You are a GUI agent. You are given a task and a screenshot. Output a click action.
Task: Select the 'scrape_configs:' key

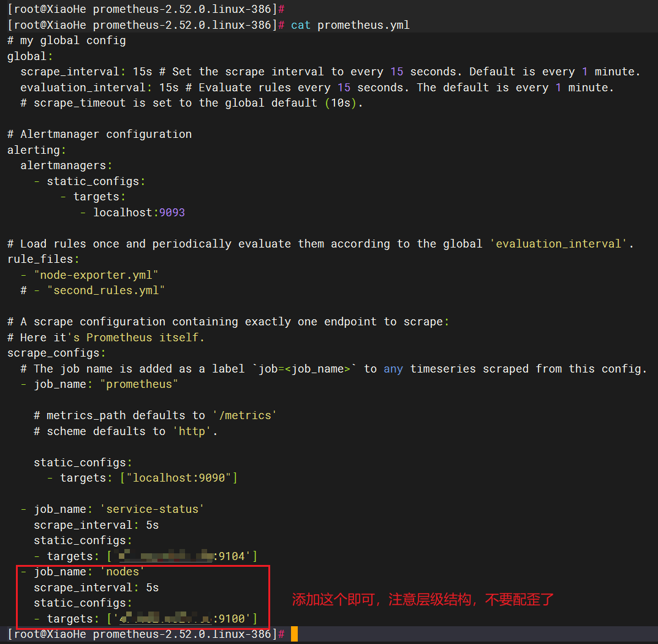pos(56,353)
